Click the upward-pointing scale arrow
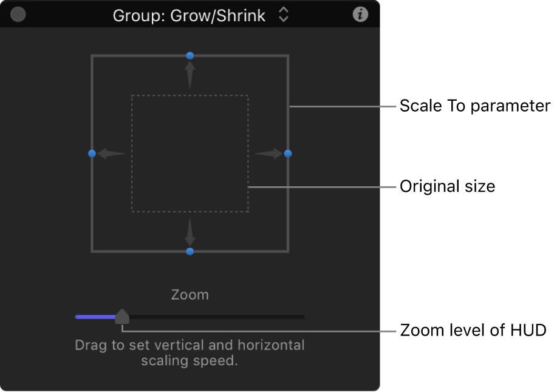 tap(190, 72)
